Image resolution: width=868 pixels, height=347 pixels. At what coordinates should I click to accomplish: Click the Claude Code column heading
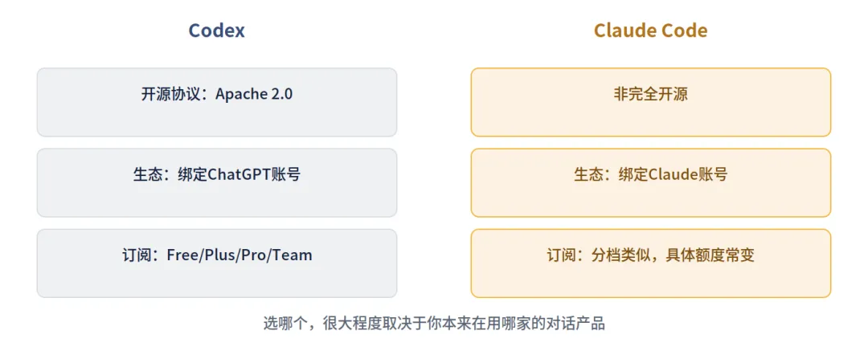650,30
